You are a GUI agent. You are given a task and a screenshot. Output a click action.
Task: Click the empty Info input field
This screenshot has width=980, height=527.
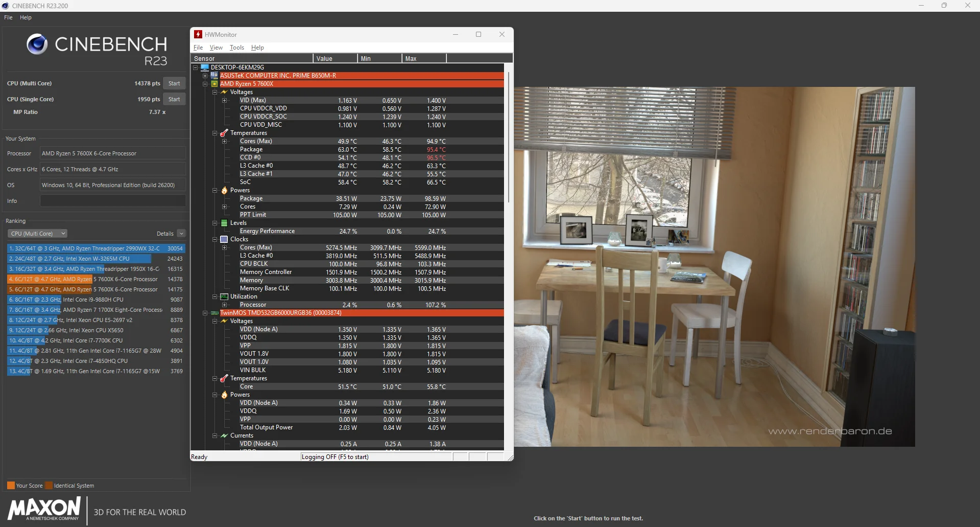pos(113,201)
